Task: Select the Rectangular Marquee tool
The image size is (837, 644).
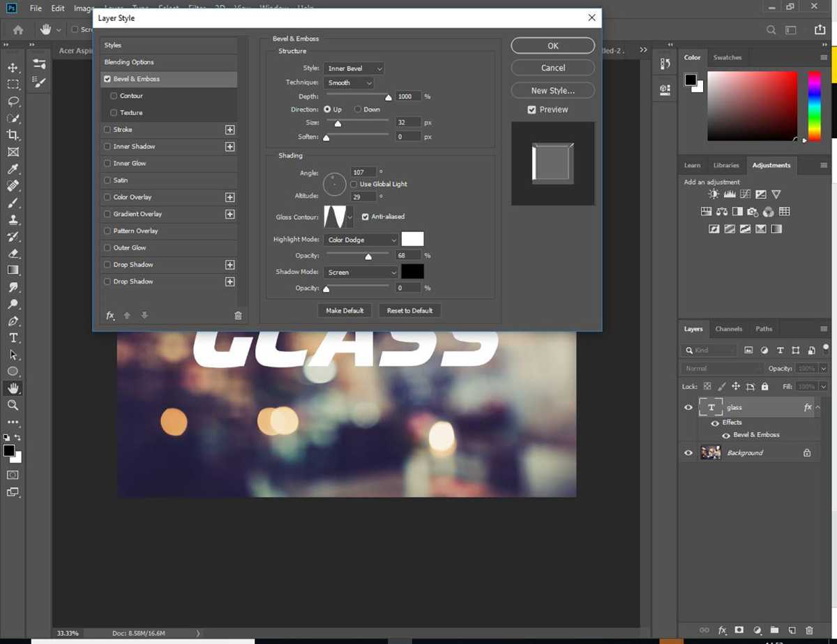Action: pos(13,84)
